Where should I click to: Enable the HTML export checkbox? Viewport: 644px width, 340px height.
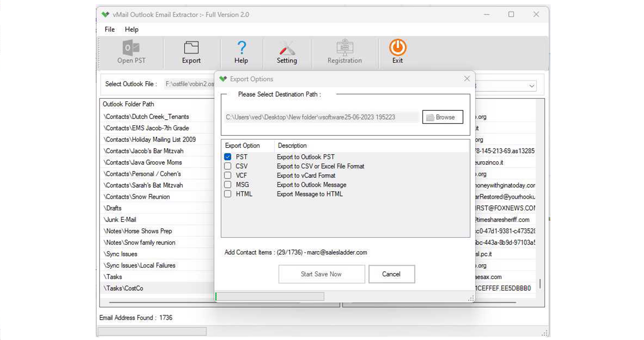click(228, 194)
